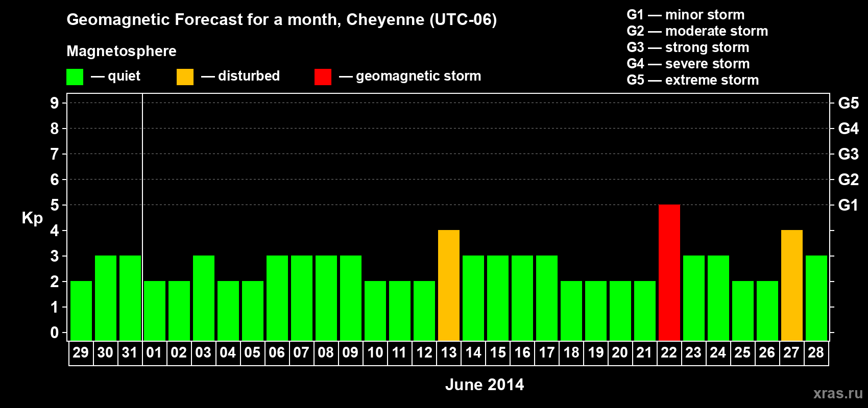Click the G1 storm level label on right axis
The image size is (868, 408).
(848, 205)
